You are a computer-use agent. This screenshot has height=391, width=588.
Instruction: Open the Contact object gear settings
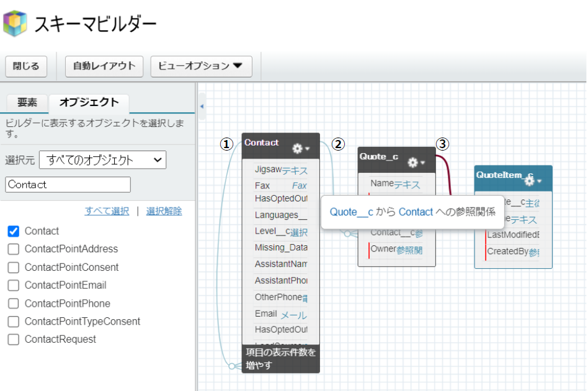click(x=301, y=149)
